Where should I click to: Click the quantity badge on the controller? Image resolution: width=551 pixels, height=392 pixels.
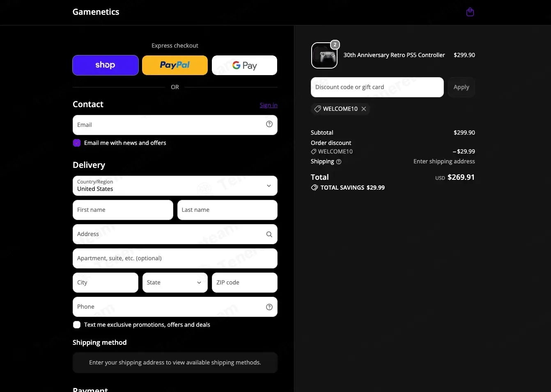tap(335, 45)
